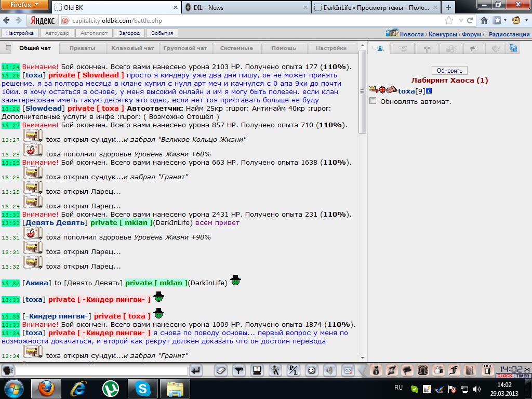
Task: Open the smiley emoticons picker
Action: (x=311, y=370)
